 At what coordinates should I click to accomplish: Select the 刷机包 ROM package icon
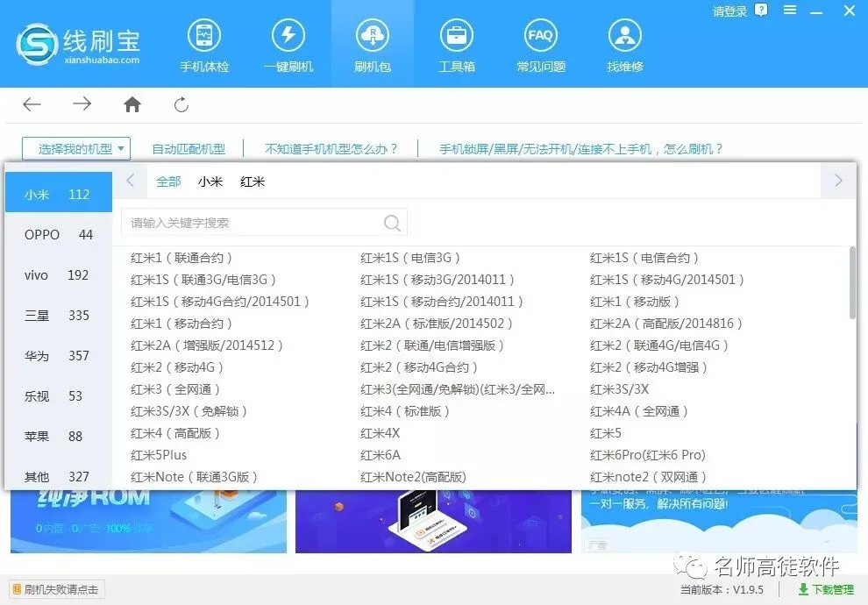click(373, 46)
